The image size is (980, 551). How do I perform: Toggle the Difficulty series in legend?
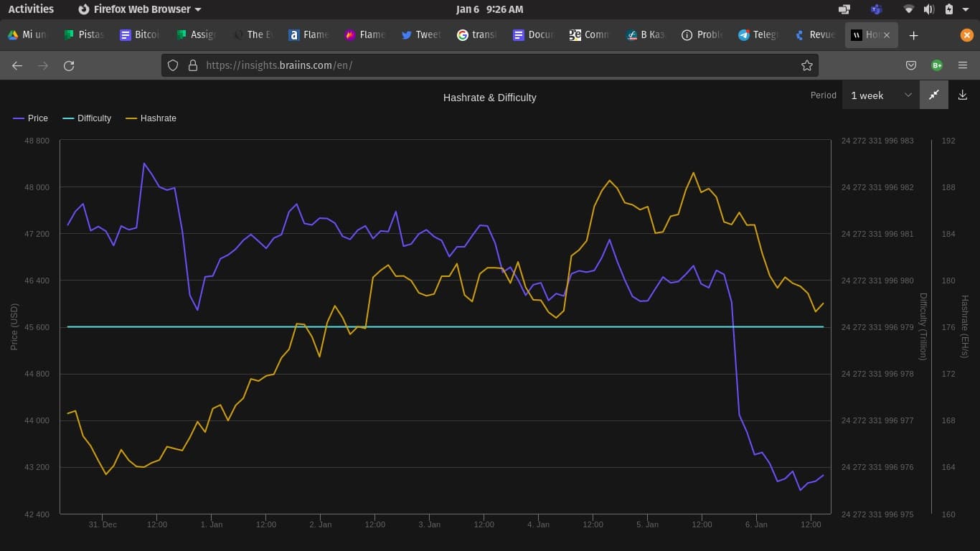87,118
